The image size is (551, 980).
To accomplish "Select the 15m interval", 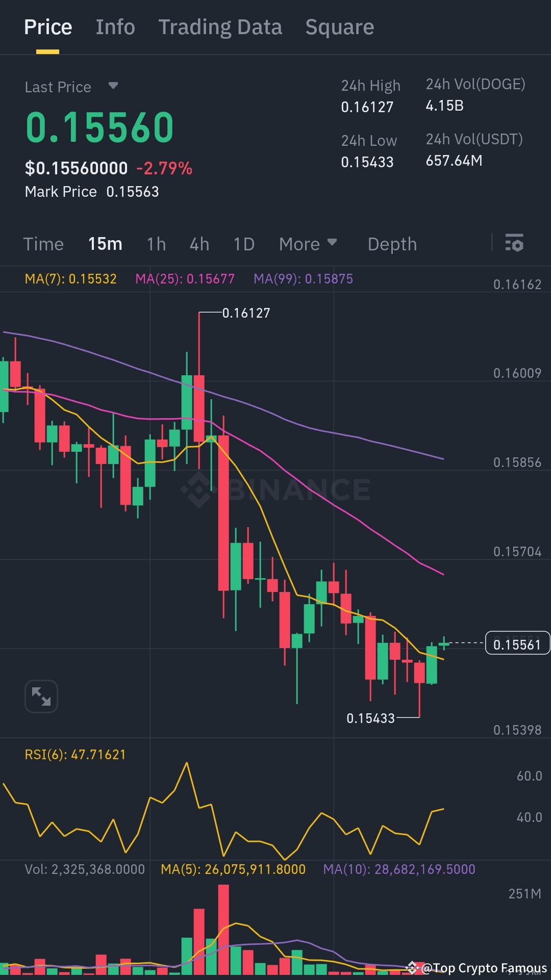I will pos(105,244).
